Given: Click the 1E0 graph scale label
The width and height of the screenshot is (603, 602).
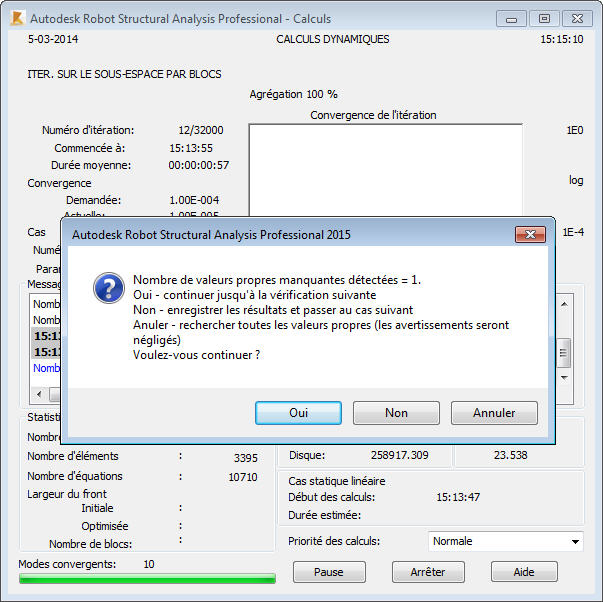Looking at the screenshot, I should point(575,130).
